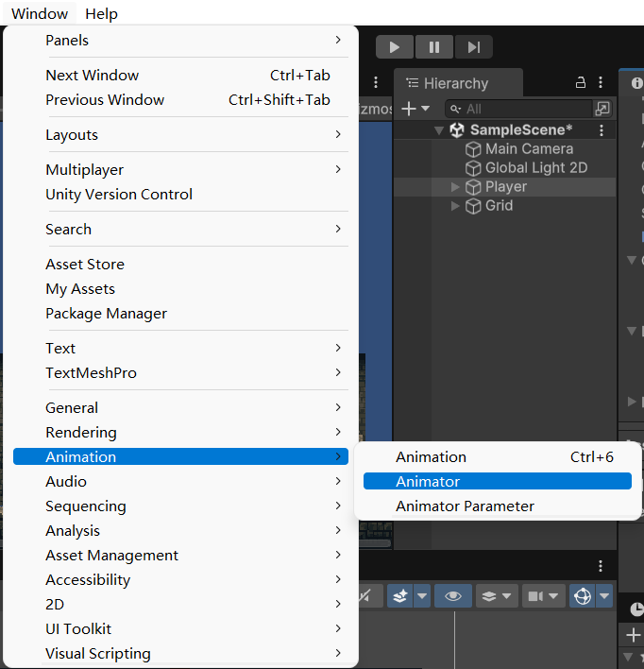Screen dimensions: 644x669
Task: Open Scene view three-dot menu above toolbar
Action: 601,566
